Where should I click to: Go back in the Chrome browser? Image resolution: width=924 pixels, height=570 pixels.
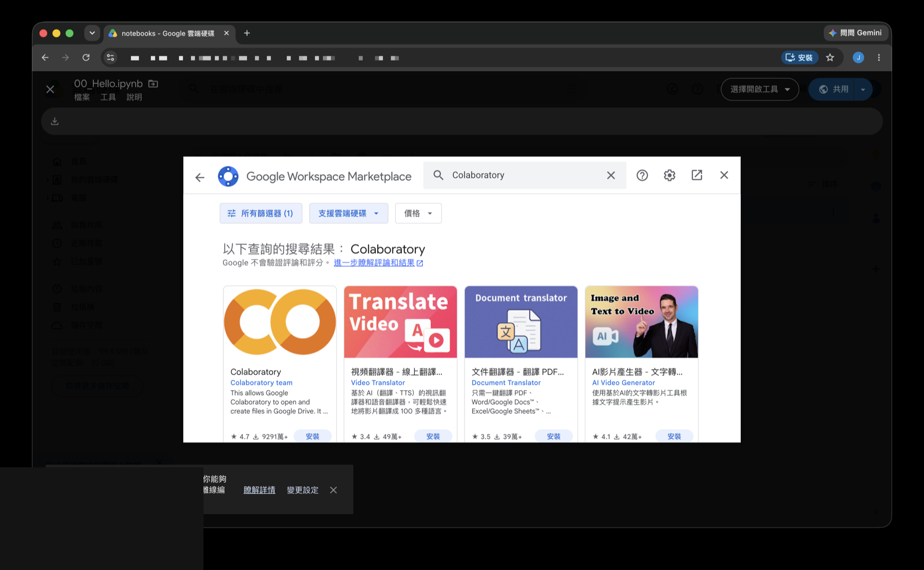pos(45,58)
